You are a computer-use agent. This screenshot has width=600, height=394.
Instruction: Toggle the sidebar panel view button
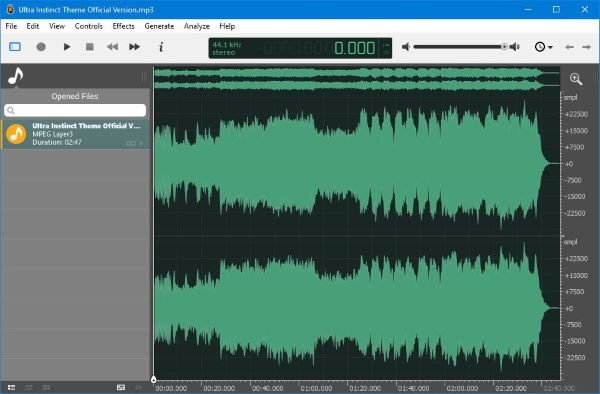[x=15, y=47]
